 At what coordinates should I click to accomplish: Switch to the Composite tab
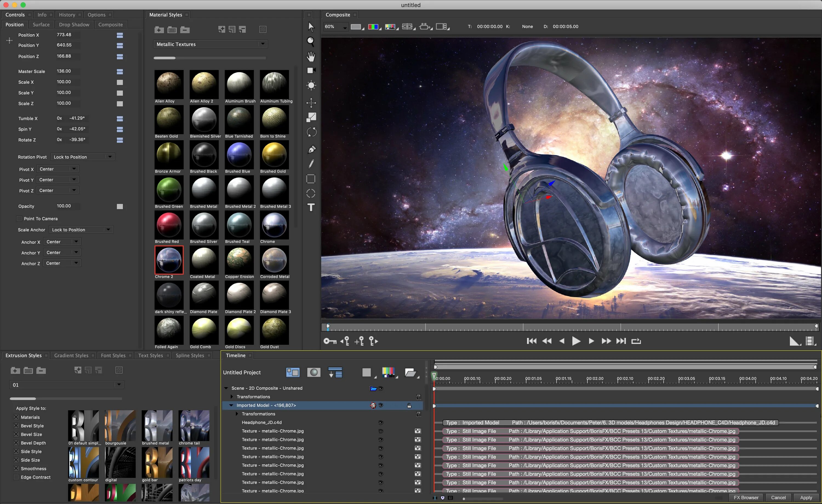click(x=111, y=24)
